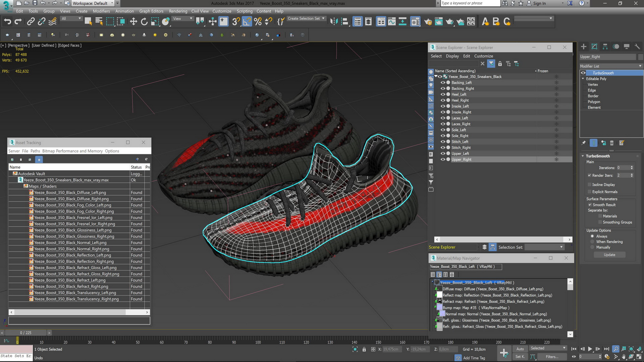Open the Mirror tool

click(334, 21)
